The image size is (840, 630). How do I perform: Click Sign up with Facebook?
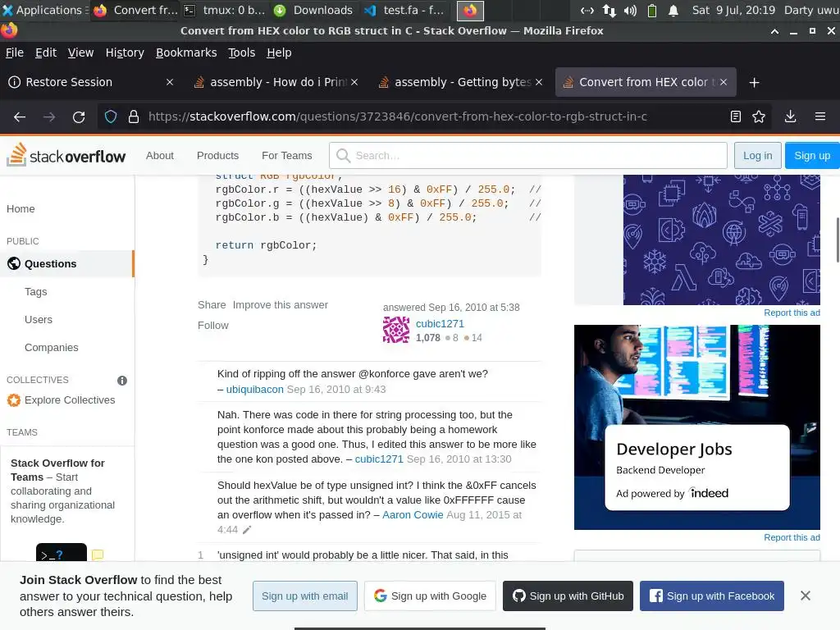point(712,596)
